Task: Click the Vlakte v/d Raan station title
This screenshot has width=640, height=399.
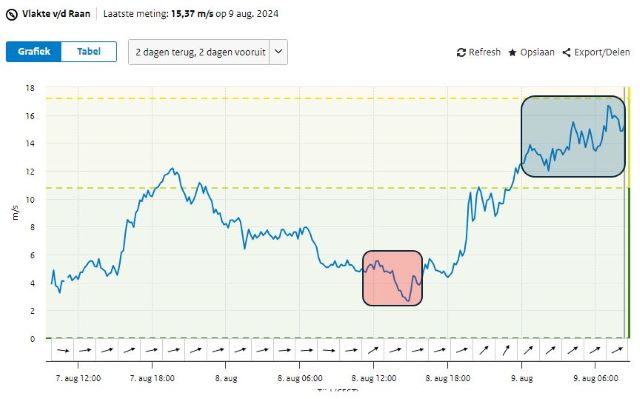Action: pyautogui.click(x=56, y=14)
